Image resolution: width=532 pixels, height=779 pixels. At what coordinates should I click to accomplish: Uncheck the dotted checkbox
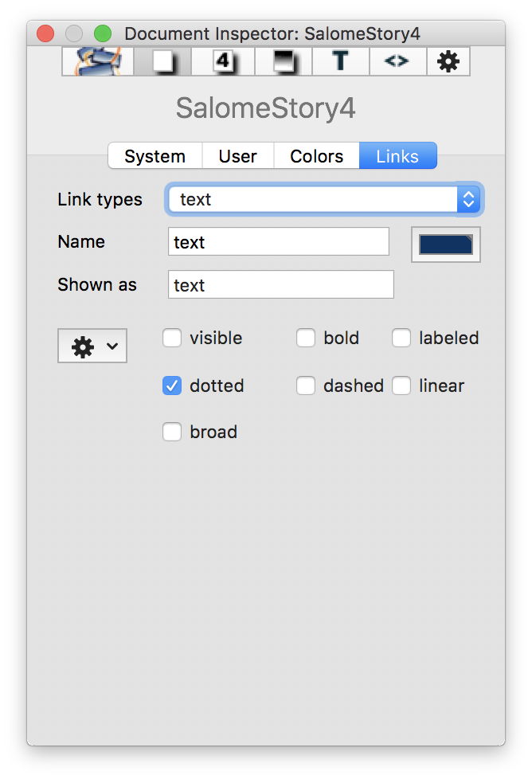172,386
